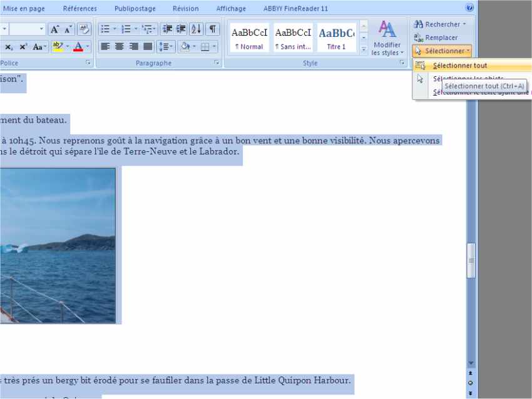Open the Références tab
The width and height of the screenshot is (532, 399).
coord(79,9)
